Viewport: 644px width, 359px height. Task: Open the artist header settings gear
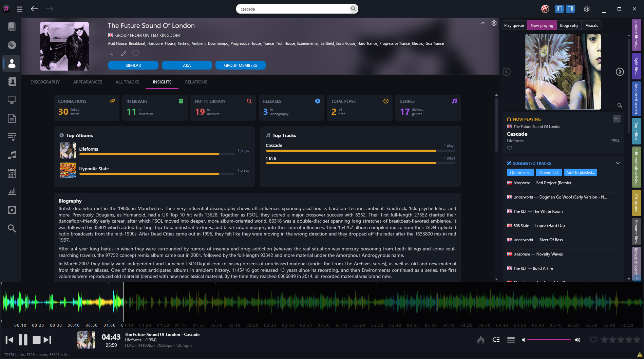pyautogui.click(x=494, y=23)
